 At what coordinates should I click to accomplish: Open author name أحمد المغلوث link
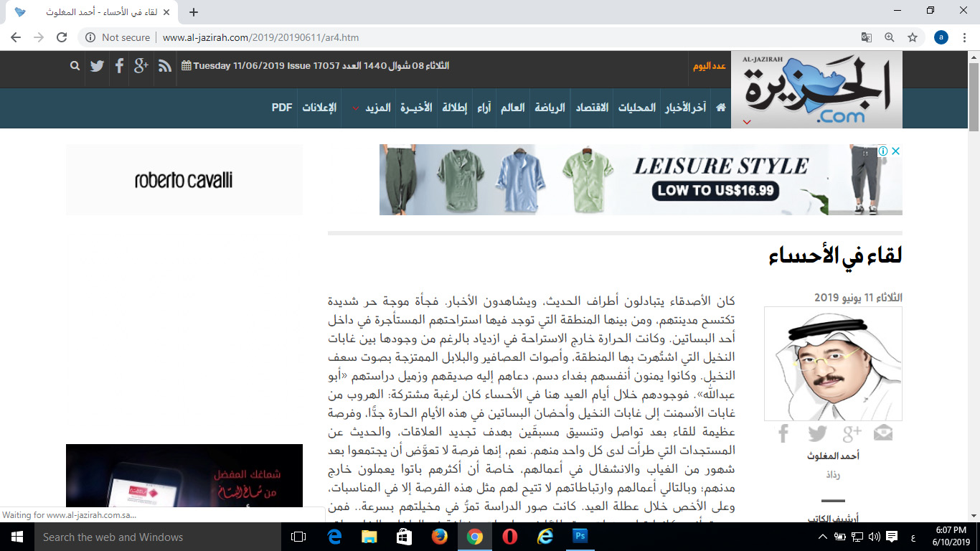[x=833, y=456]
